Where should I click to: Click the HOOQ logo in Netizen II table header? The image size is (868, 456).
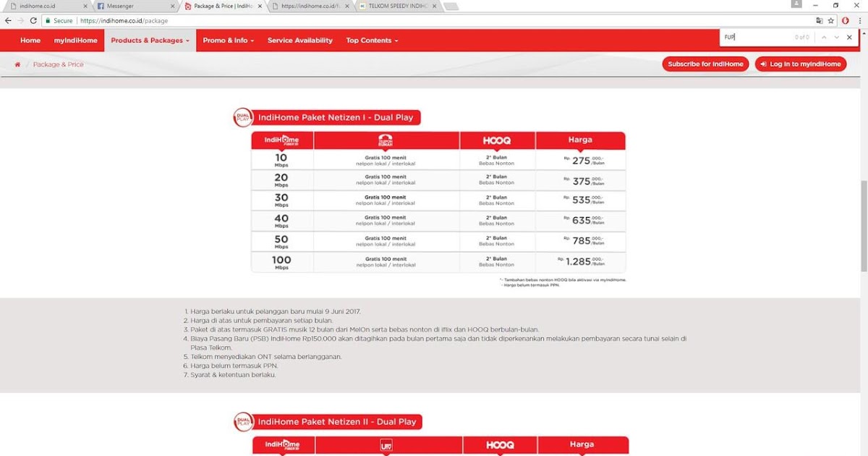tap(500, 445)
